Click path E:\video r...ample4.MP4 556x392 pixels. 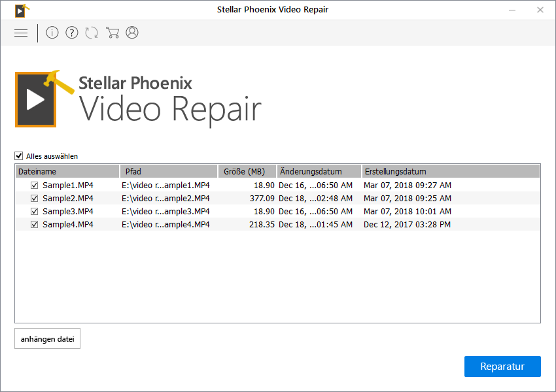(x=165, y=225)
